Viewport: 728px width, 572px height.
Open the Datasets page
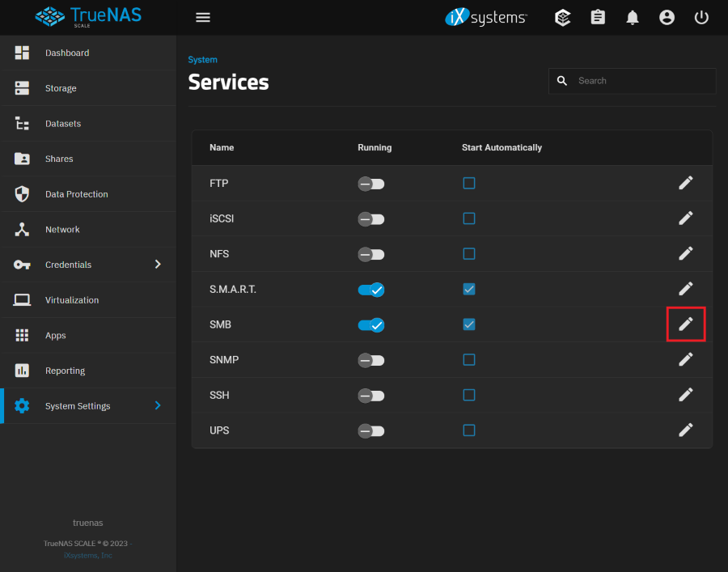point(63,124)
